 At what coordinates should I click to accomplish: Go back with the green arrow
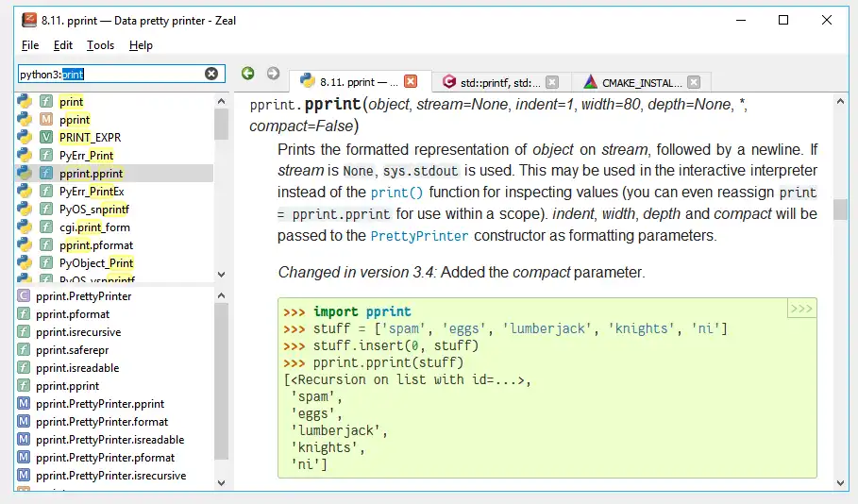pos(248,74)
